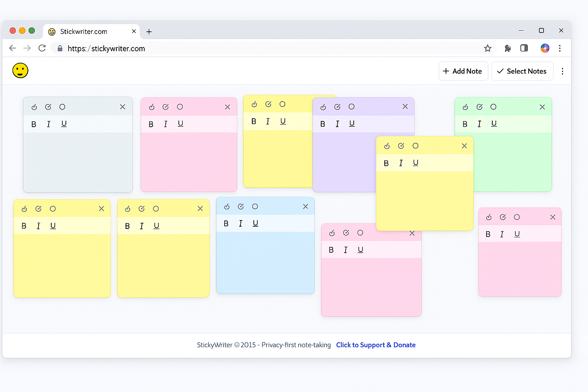Click the yellow smiley face logo
The image size is (588, 392).
coord(20,70)
